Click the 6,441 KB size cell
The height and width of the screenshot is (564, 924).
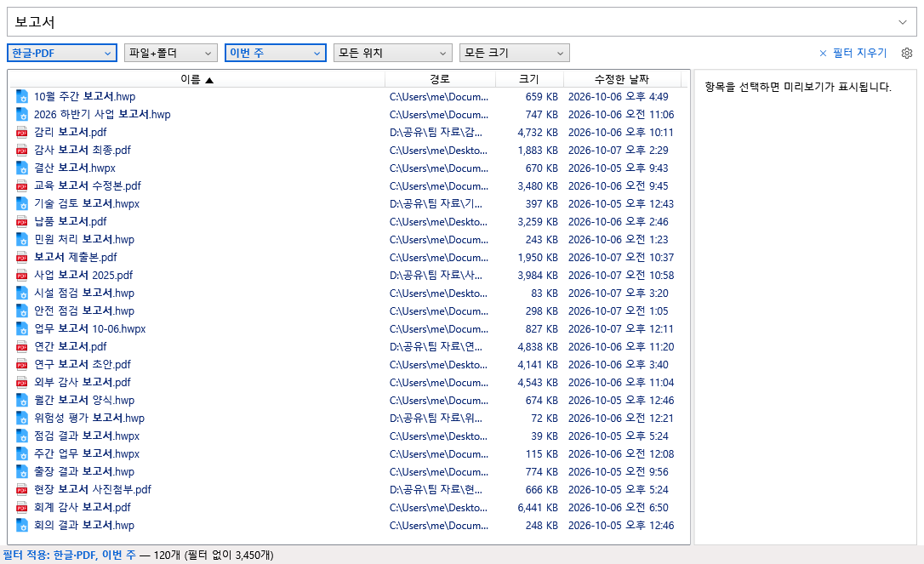coord(538,507)
